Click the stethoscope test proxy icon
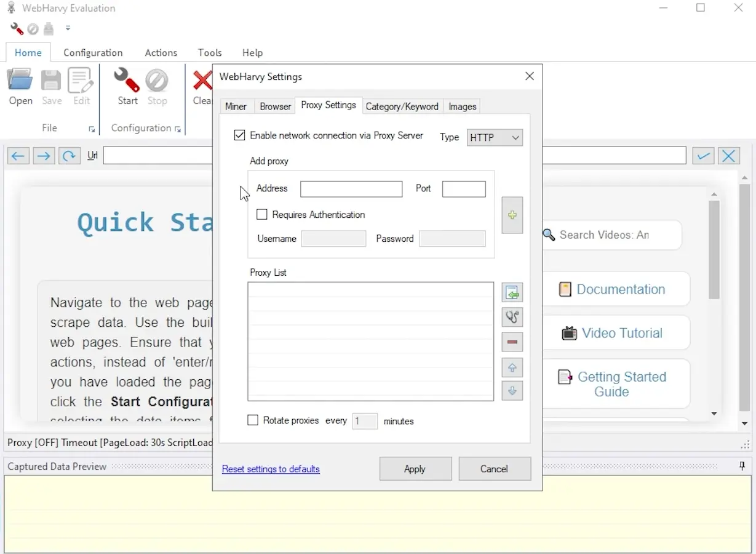Viewport: 756px width, 554px height. [512, 317]
